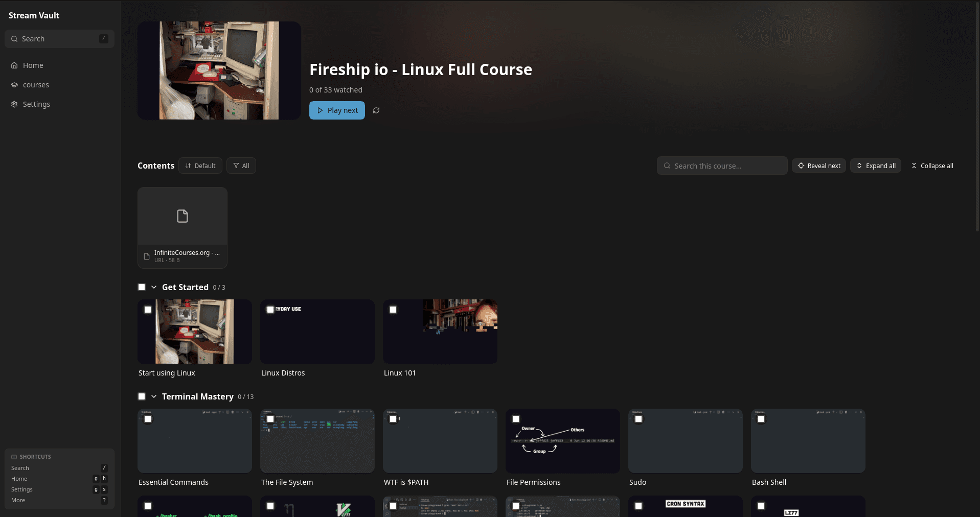This screenshot has height=517, width=980.
Task: Click the Settings shortcut entry
Action: point(59,489)
